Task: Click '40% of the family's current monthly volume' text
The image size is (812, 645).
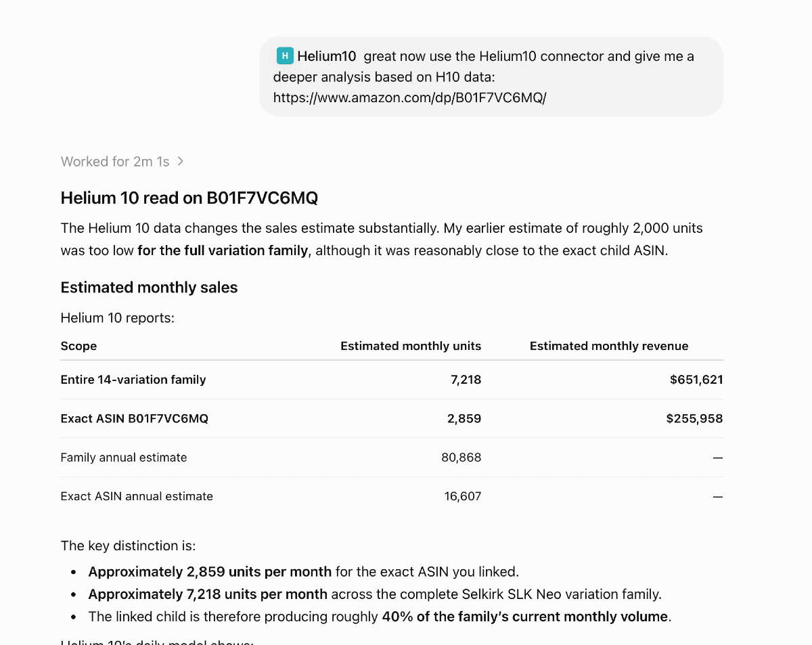Action: pyautogui.click(x=525, y=617)
